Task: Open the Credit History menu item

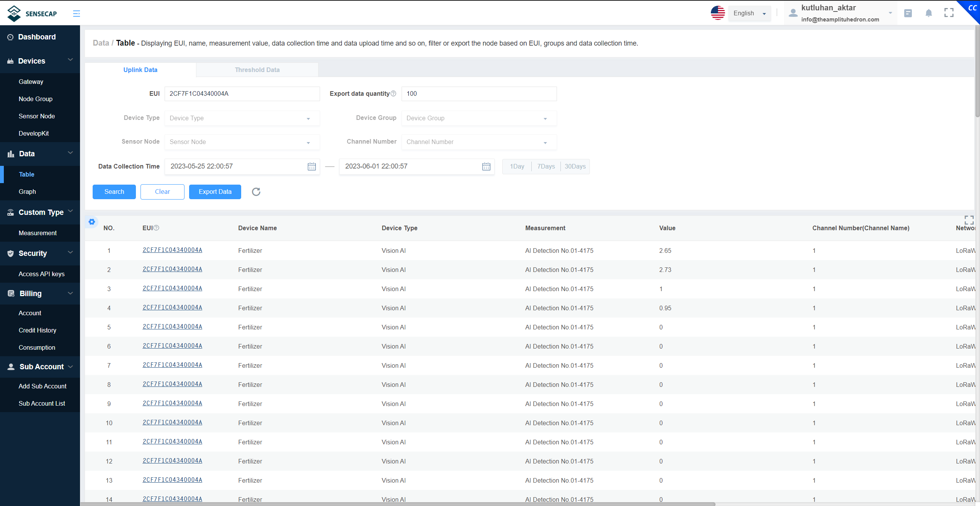Action: [37, 330]
